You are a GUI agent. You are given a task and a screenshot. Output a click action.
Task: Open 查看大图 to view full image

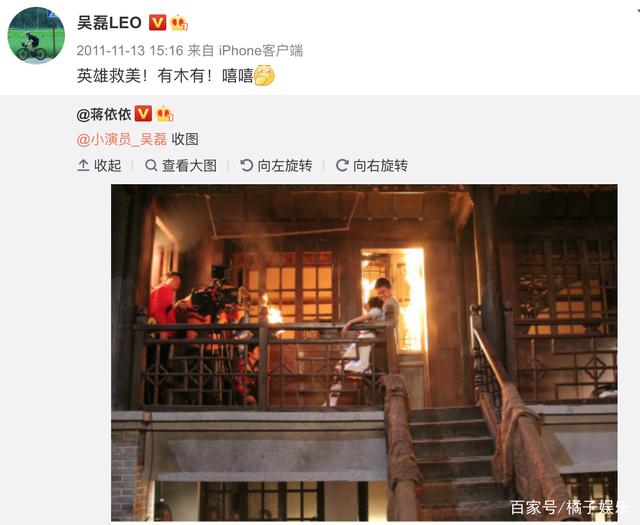(x=181, y=165)
